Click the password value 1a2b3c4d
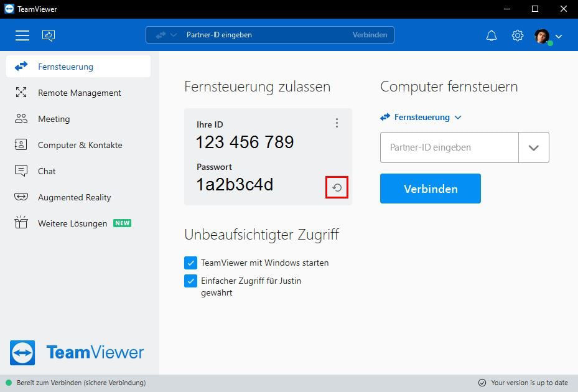Screen dimensions: 578x392 coord(235,184)
